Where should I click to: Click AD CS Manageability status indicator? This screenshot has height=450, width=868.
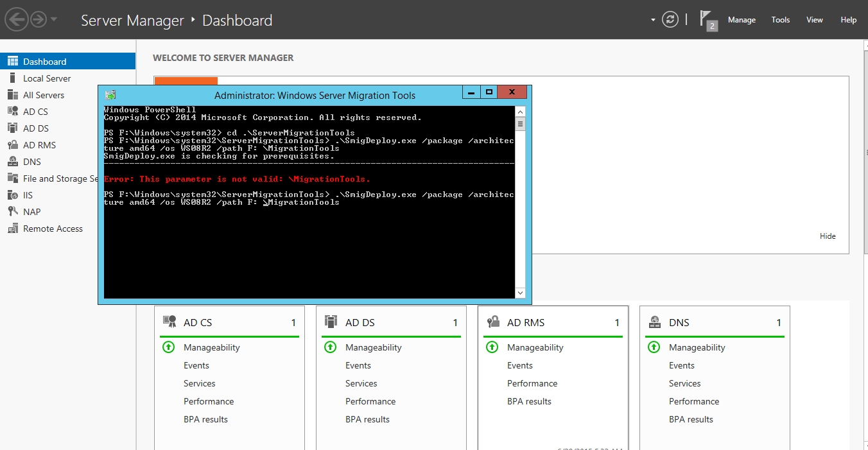[168, 347]
